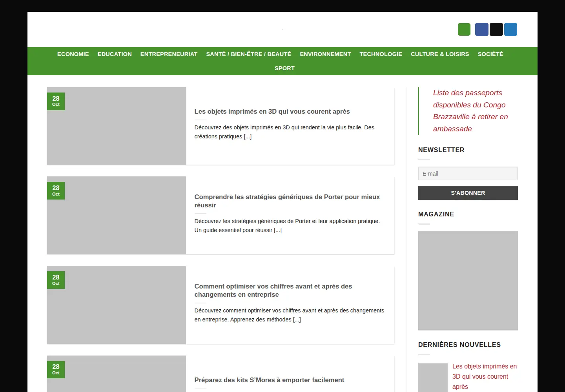
Task: Click the black social icon in header
Action: (x=496, y=29)
